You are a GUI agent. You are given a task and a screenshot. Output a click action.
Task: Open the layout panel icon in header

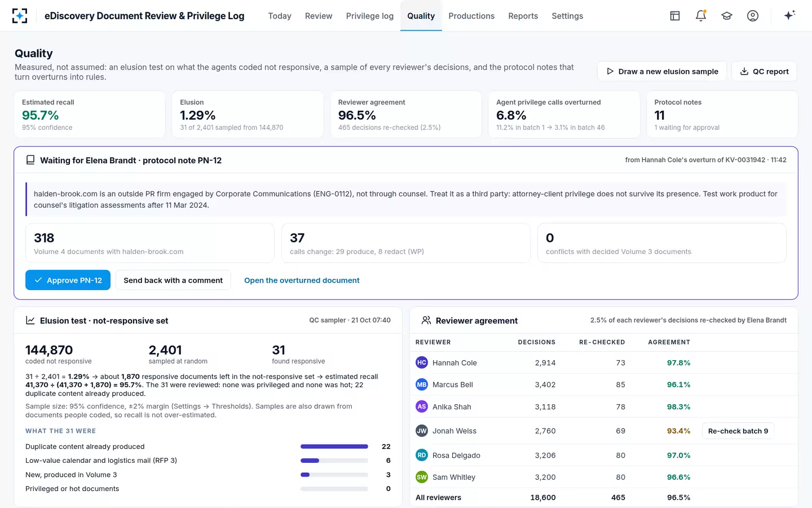pyautogui.click(x=675, y=16)
